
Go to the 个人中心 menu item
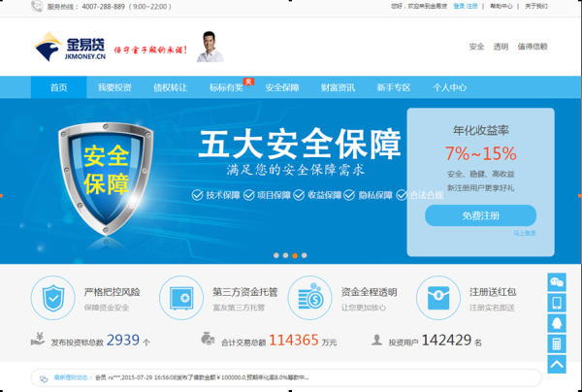click(x=449, y=87)
